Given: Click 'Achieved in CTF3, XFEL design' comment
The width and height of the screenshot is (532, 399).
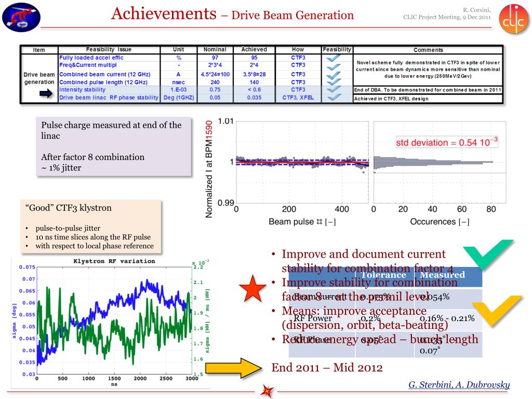Looking at the screenshot, I should click(391, 99).
